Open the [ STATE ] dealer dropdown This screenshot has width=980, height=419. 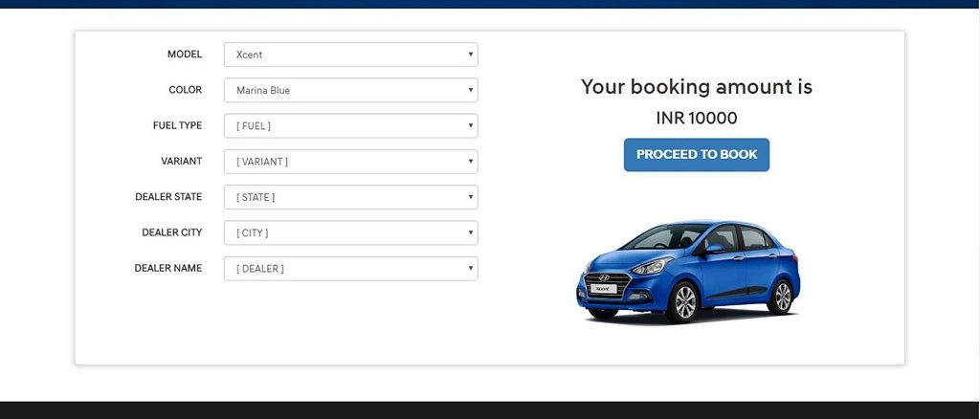[x=350, y=197]
